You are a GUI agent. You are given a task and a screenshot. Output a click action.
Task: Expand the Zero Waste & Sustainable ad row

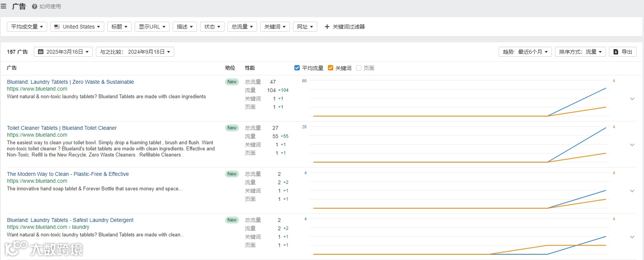tap(632, 99)
